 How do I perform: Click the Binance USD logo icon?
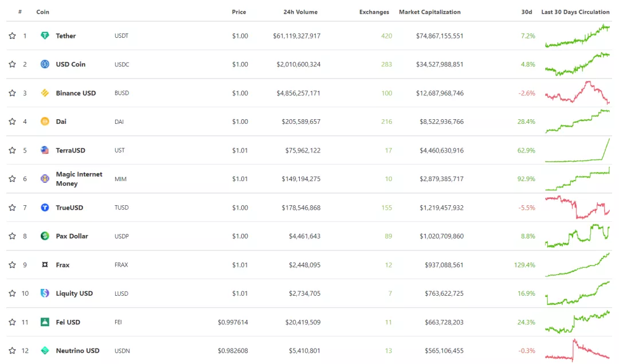[45, 93]
